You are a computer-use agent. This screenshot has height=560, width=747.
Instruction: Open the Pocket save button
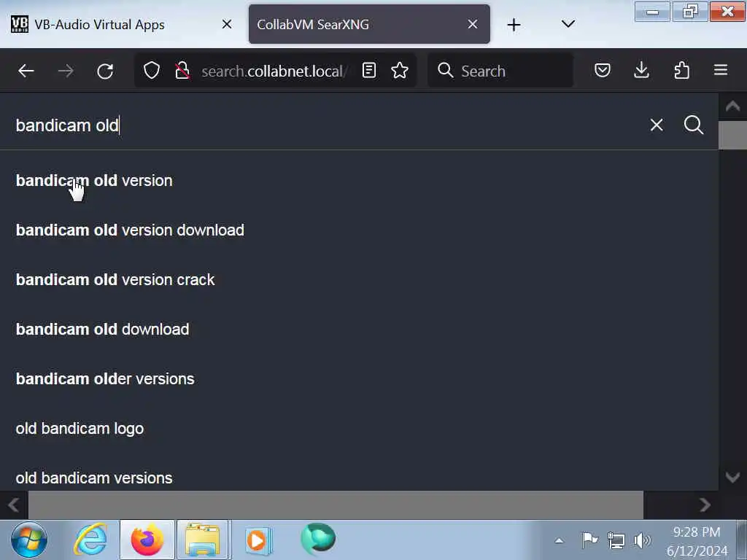pos(603,71)
